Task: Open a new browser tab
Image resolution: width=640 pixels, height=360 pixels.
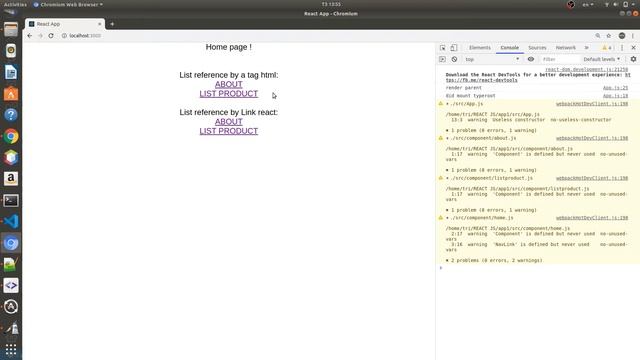Action: pyautogui.click(x=112, y=24)
